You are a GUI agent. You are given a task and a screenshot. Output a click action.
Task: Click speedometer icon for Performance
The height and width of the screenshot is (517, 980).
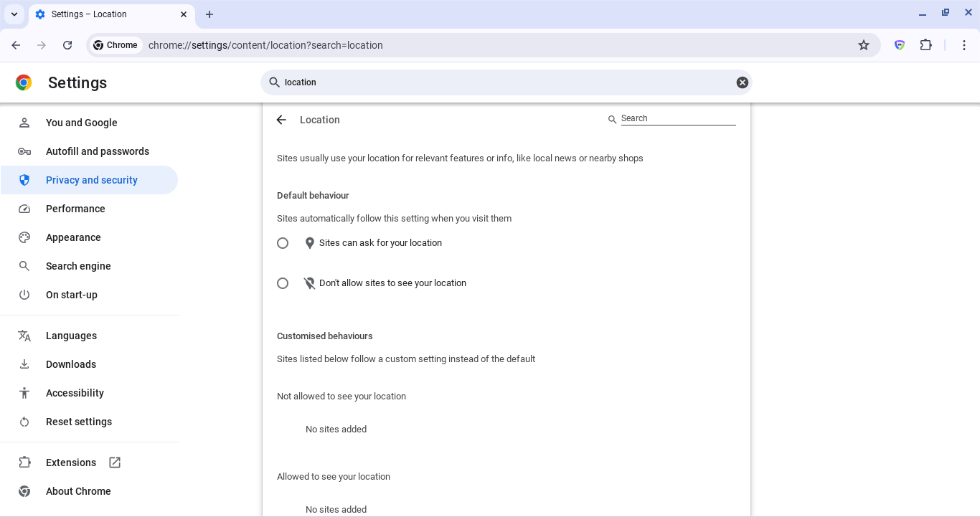[x=24, y=209]
